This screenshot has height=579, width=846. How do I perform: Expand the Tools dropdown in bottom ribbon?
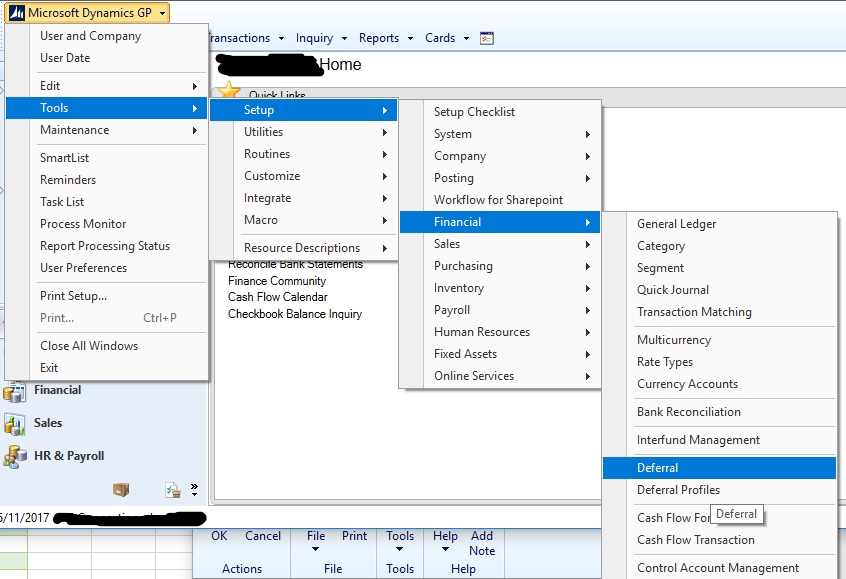(400, 549)
